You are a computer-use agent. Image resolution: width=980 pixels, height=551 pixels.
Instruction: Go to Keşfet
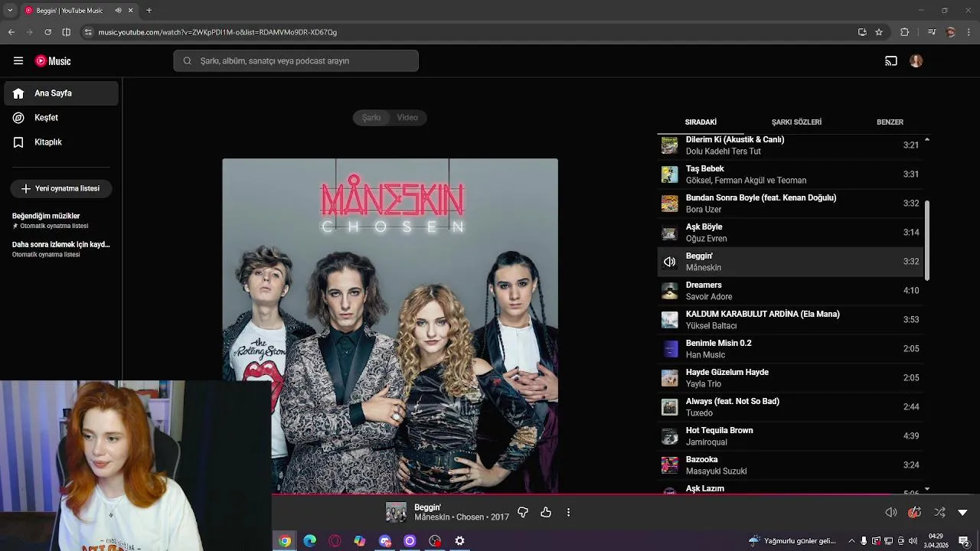pyautogui.click(x=61, y=118)
